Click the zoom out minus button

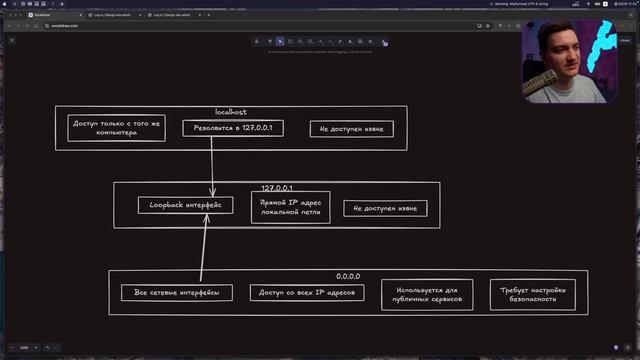pyautogui.click(x=12, y=348)
